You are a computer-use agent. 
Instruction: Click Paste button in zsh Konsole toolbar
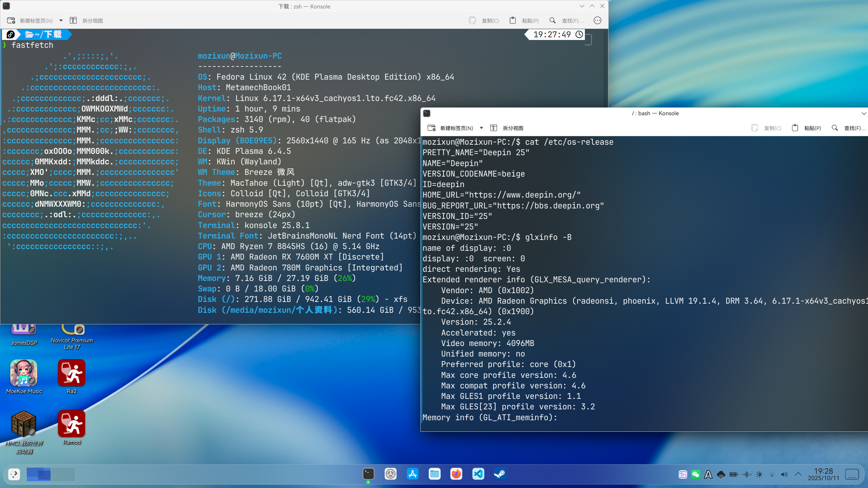tap(524, 21)
